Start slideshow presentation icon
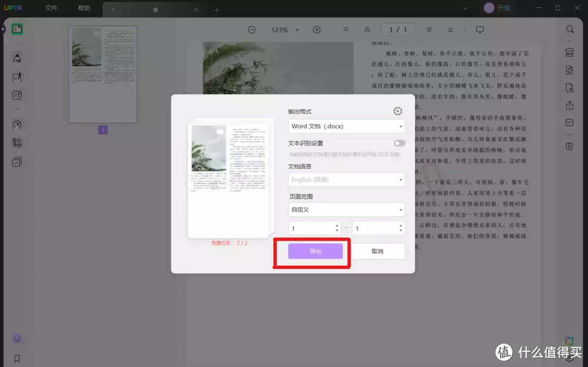Viewport: 588px width, 367px height. pos(480,29)
